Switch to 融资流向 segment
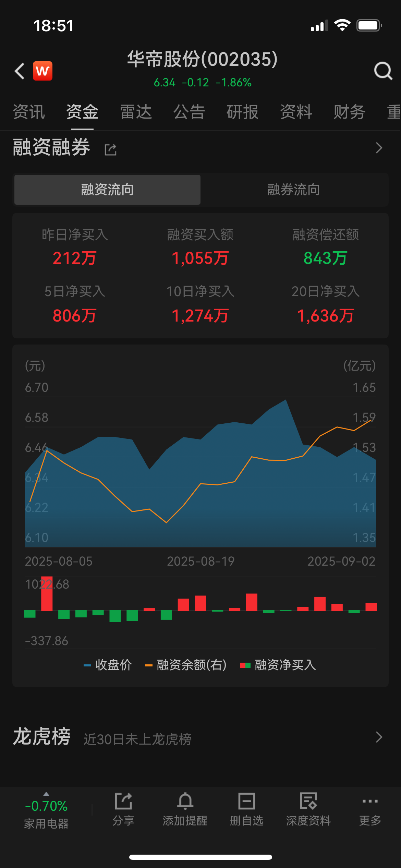This screenshot has height=868, width=401. coord(107,190)
